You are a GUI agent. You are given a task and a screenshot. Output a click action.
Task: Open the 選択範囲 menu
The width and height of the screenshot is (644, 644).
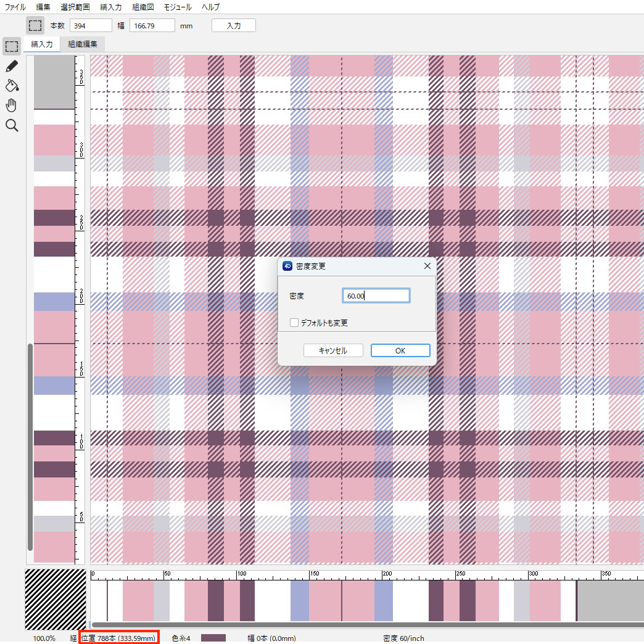pos(75,7)
